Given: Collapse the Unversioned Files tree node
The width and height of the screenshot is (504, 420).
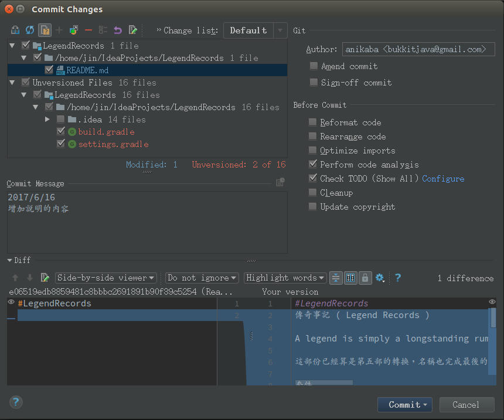Looking at the screenshot, I should 12,83.
